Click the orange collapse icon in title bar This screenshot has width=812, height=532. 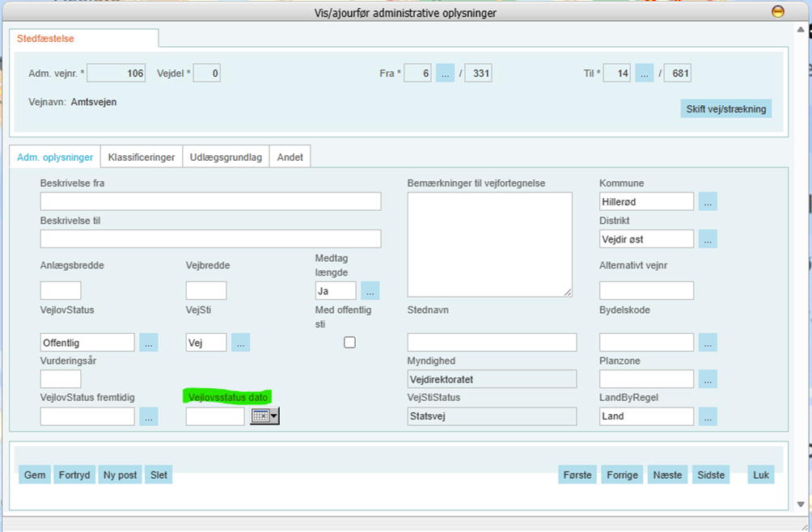[x=777, y=12]
